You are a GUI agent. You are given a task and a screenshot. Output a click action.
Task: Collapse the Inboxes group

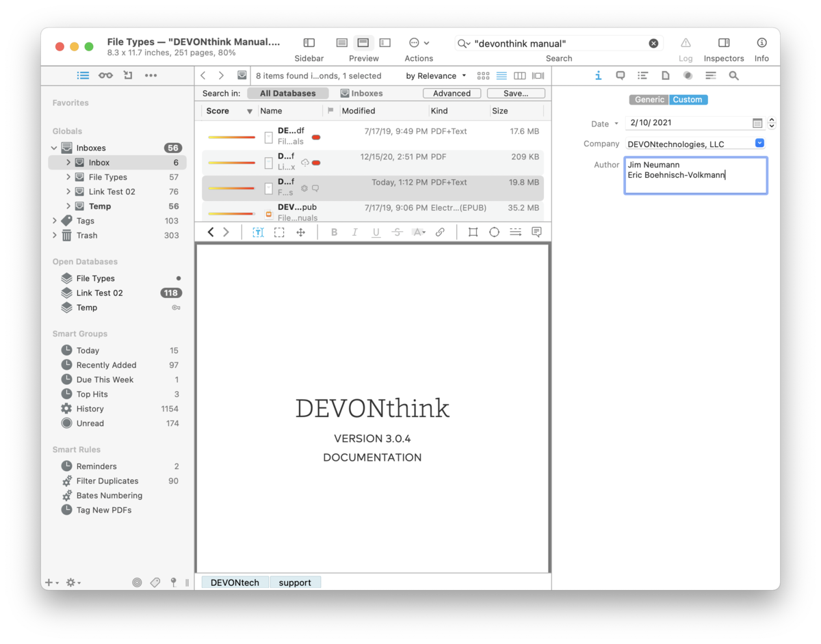[x=55, y=148]
